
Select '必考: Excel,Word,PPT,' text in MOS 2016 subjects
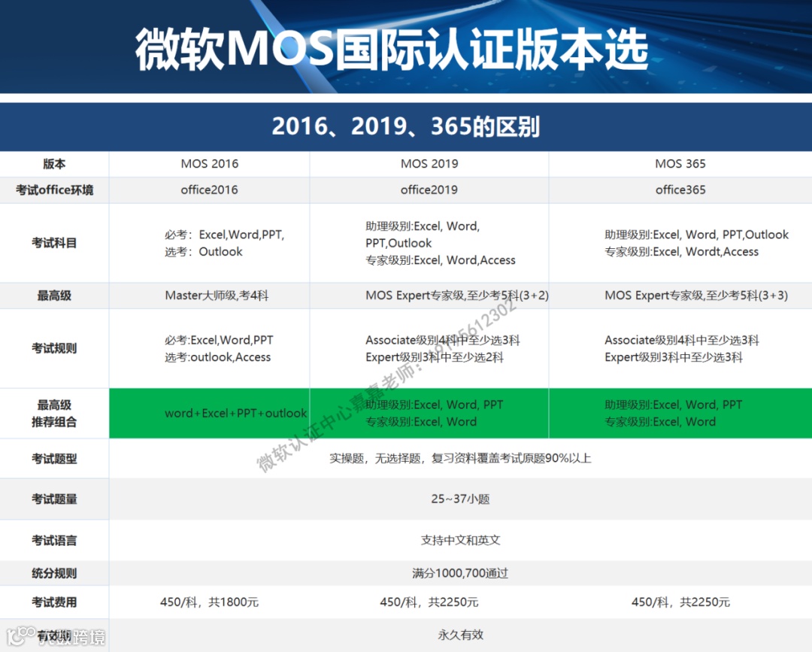pos(224,235)
